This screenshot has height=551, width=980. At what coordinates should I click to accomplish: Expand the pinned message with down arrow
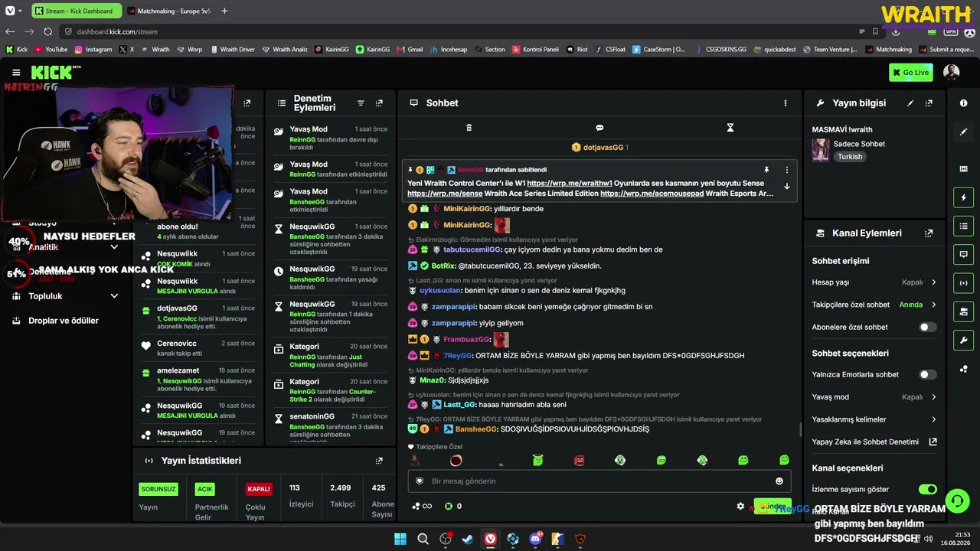786,186
